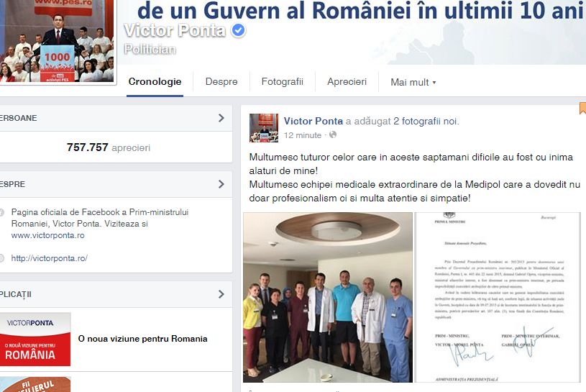586x392 pixels.
Task: Click the info icon beside the page description
Action: (x=1, y=213)
